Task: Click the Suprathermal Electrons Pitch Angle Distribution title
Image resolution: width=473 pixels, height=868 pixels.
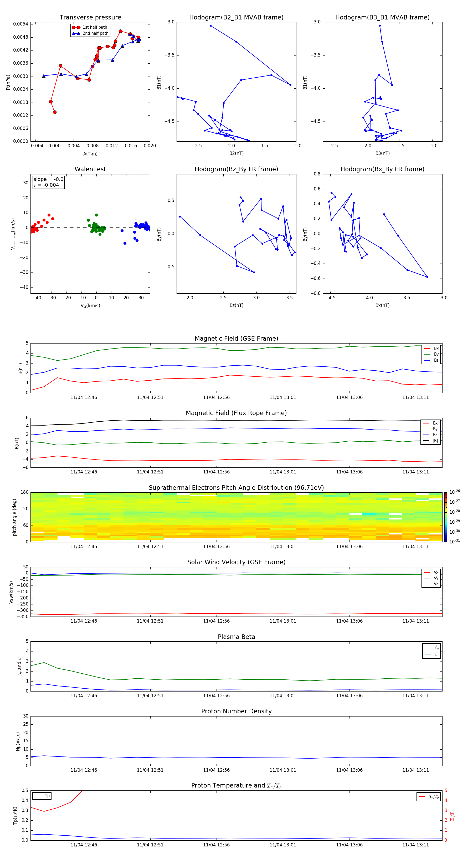Action: click(x=236, y=488)
